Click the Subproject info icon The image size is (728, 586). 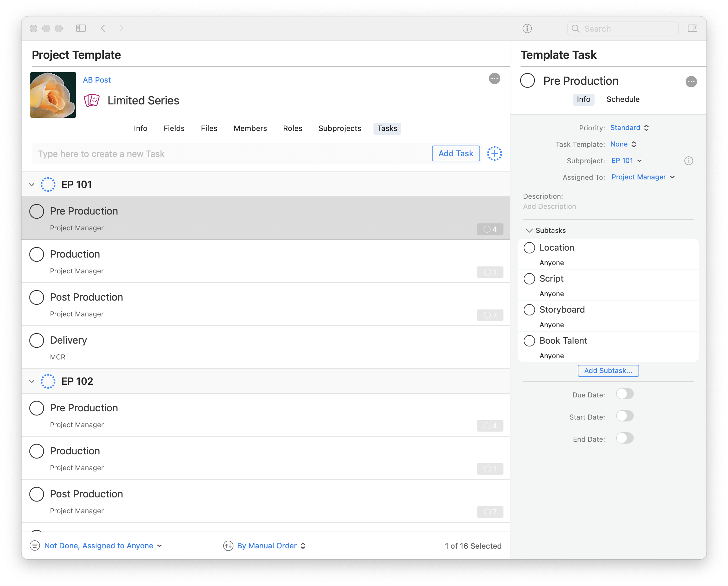tap(688, 161)
